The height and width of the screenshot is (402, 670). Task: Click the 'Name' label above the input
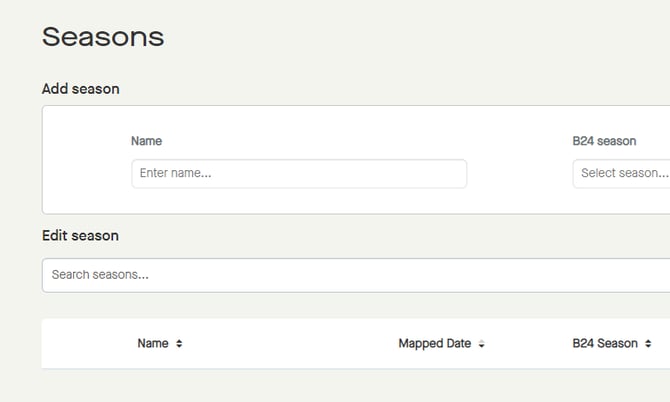[x=146, y=141]
